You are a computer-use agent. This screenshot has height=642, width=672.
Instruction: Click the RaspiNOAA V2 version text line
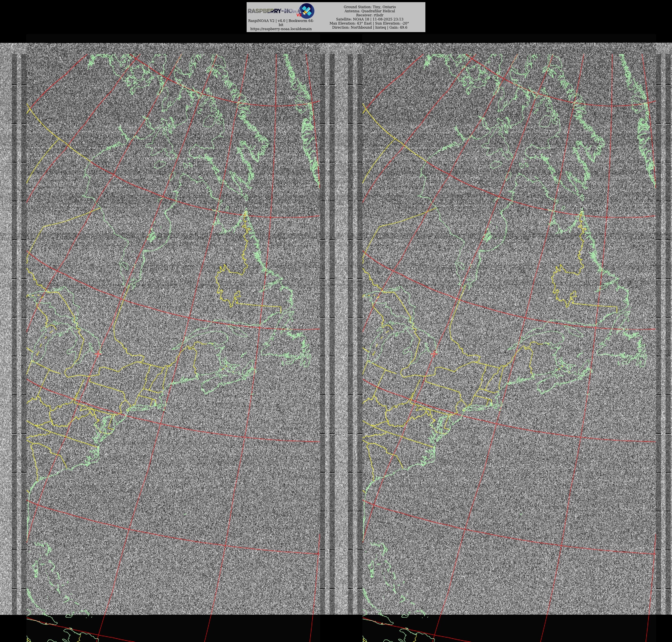[281, 21]
